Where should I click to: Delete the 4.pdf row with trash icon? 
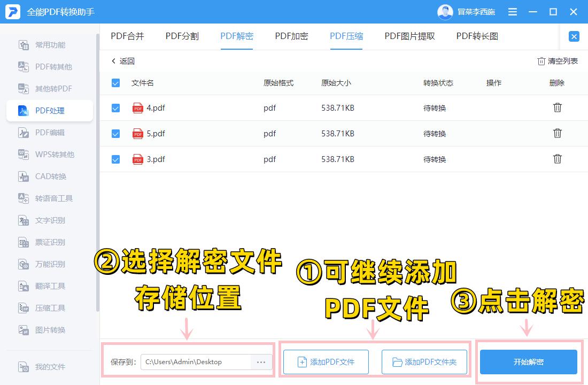tap(557, 107)
